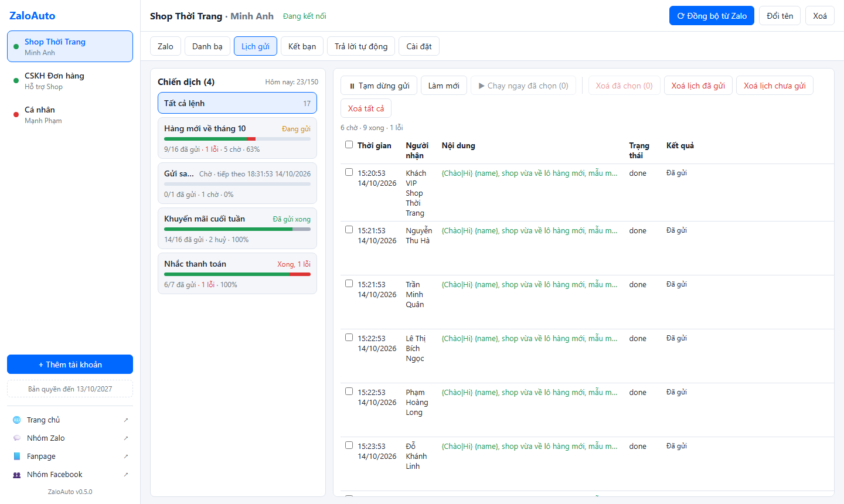The width and height of the screenshot is (844, 504).
Task: Open the Cài đặt tab
Action: click(419, 46)
